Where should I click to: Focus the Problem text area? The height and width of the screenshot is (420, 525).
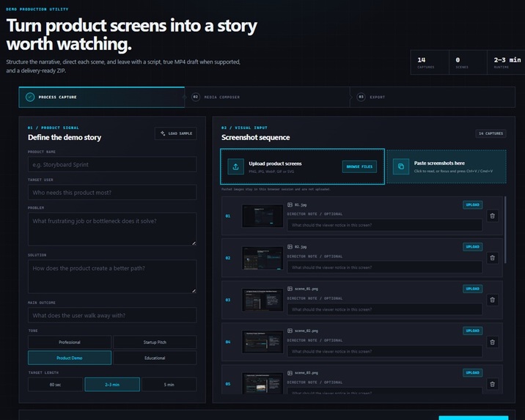112,229
